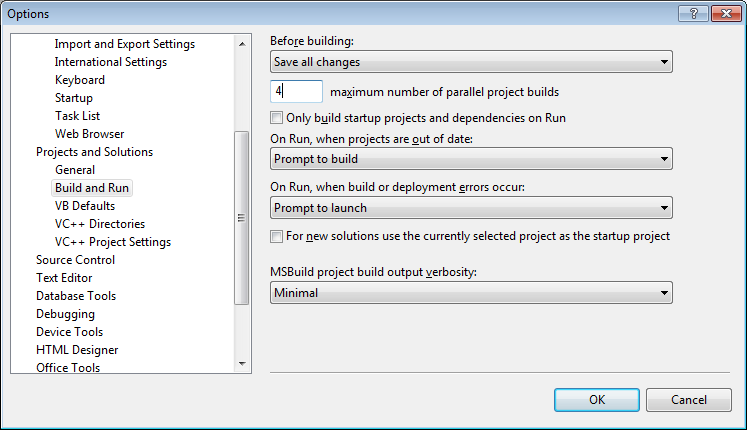Open General under Projects and Solutions

point(75,170)
